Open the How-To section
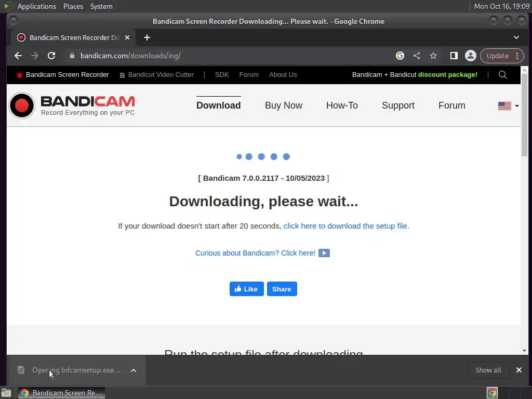The width and height of the screenshot is (532, 399). point(342,105)
